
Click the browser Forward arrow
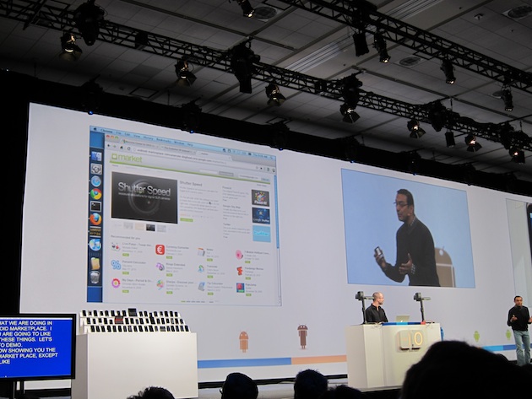tap(115, 147)
